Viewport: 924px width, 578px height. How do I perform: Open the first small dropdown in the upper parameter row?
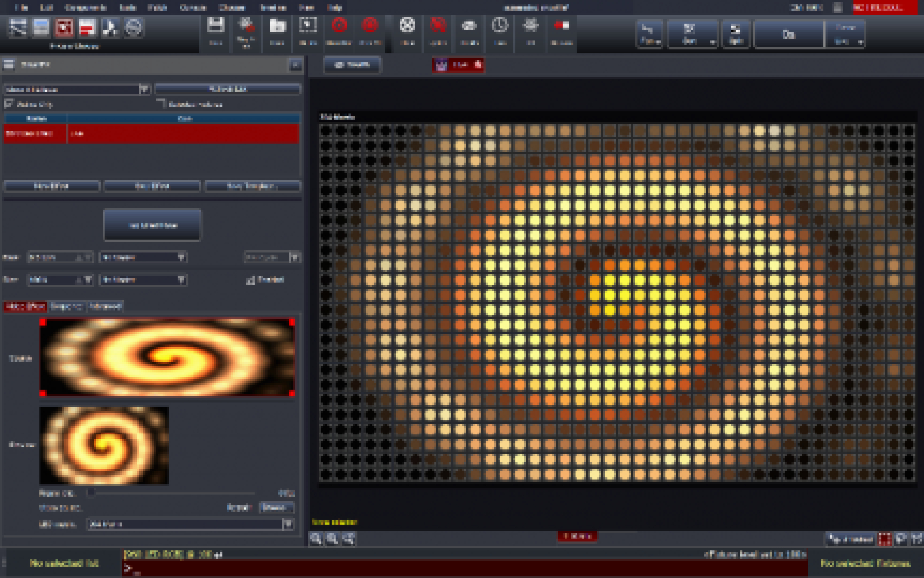click(x=60, y=258)
